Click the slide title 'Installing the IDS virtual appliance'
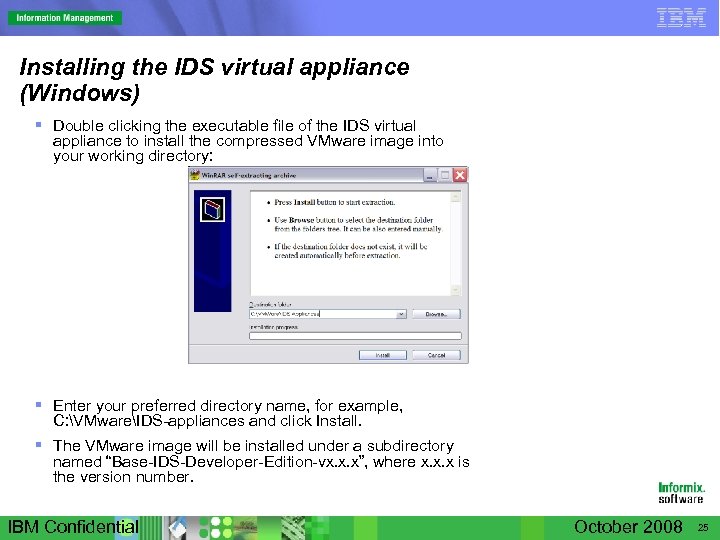The width and height of the screenshot is (720, 540). coord(214,80)
